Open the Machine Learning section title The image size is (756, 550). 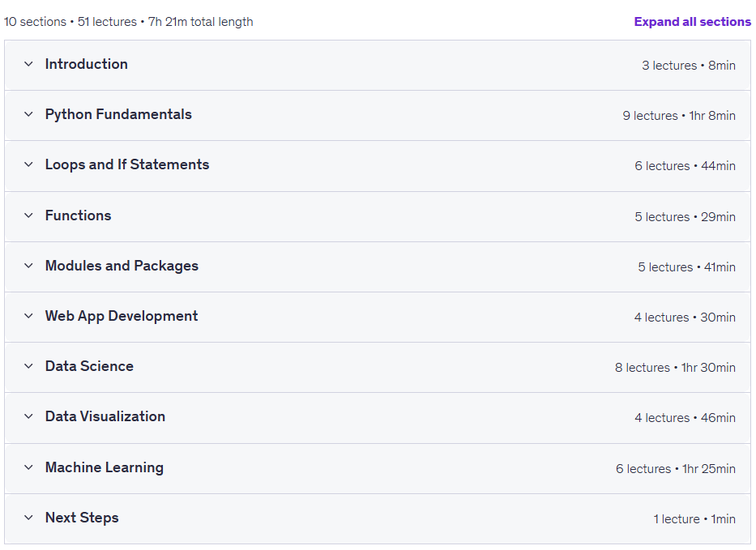coord(105,467)
